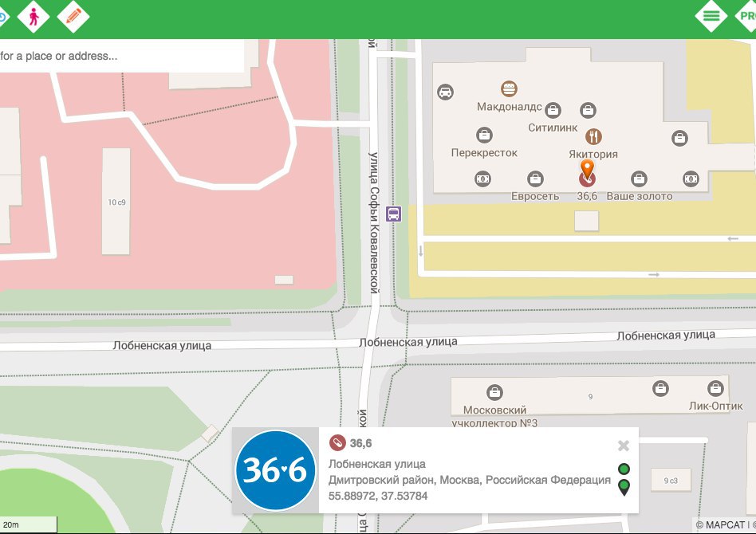
Task: Open the MAPCAT attribution link
Action: tap(720, 525)
